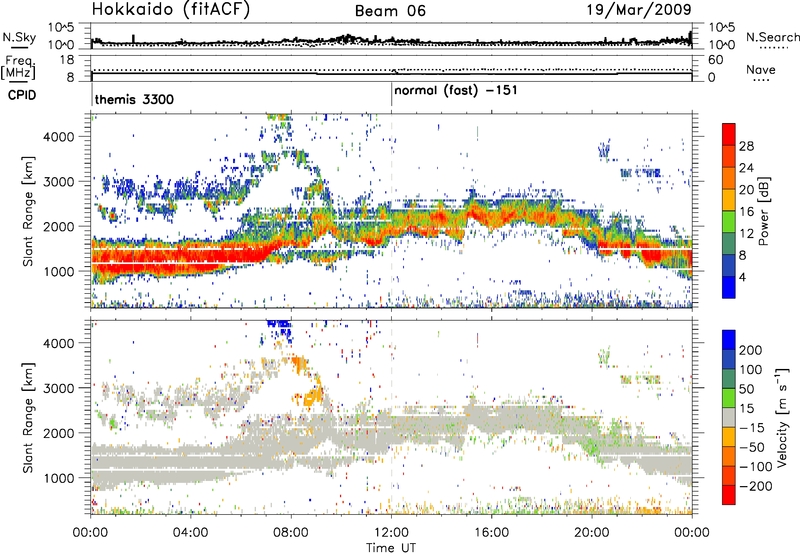Screen dimensions: 800x554
Task: Click the '-200' label on velocity color bar
Action: pyautogui.click(x=756, y=486)
